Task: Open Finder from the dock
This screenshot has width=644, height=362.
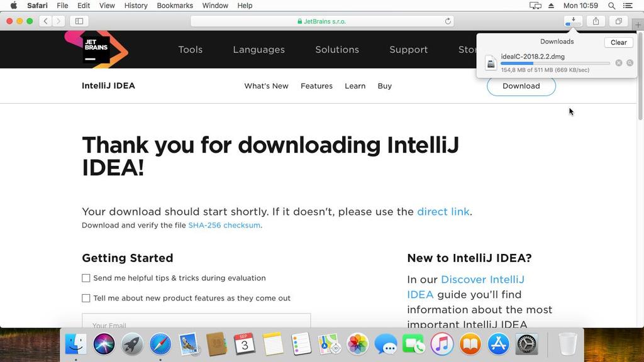Action: [76, 344]
